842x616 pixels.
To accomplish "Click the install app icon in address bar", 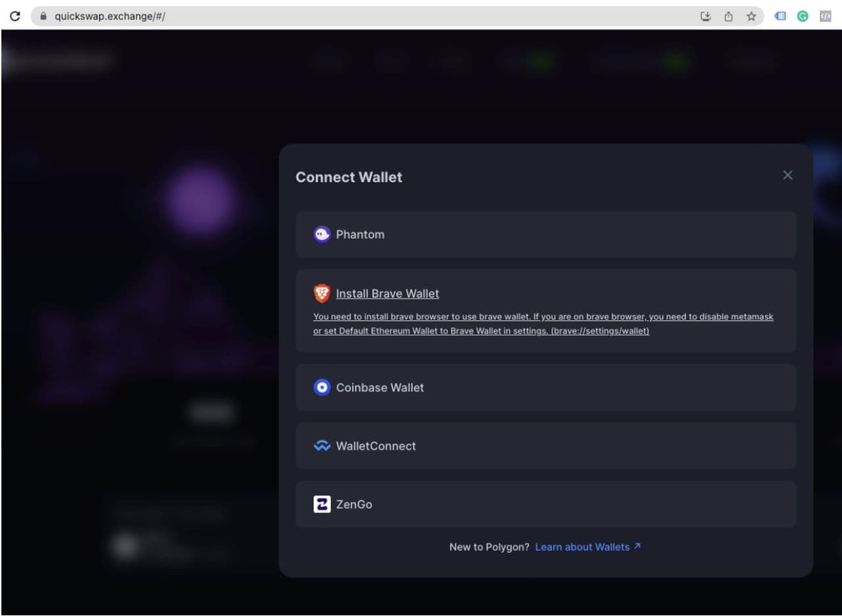I will coord(706,16).
